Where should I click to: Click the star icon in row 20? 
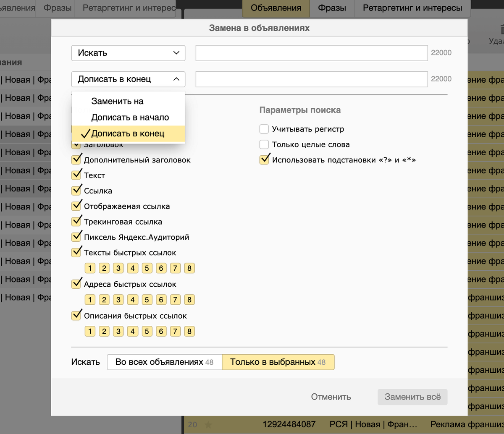208,425
